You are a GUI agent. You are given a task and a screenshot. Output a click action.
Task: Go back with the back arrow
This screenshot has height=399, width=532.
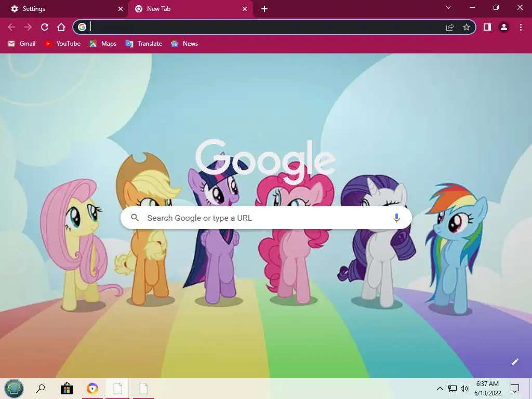point(11,27)
